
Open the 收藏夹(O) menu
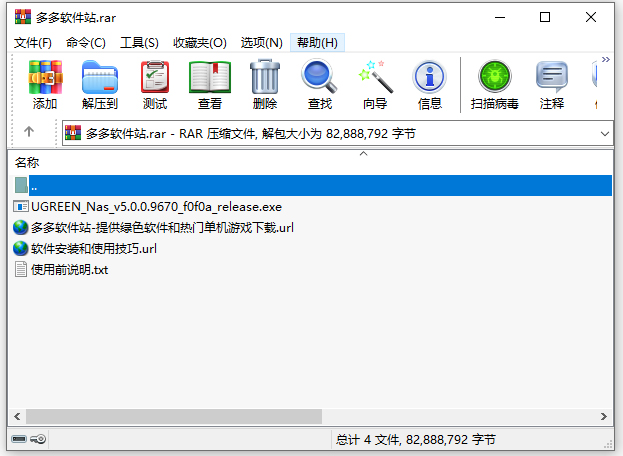[x=200, y=43]
